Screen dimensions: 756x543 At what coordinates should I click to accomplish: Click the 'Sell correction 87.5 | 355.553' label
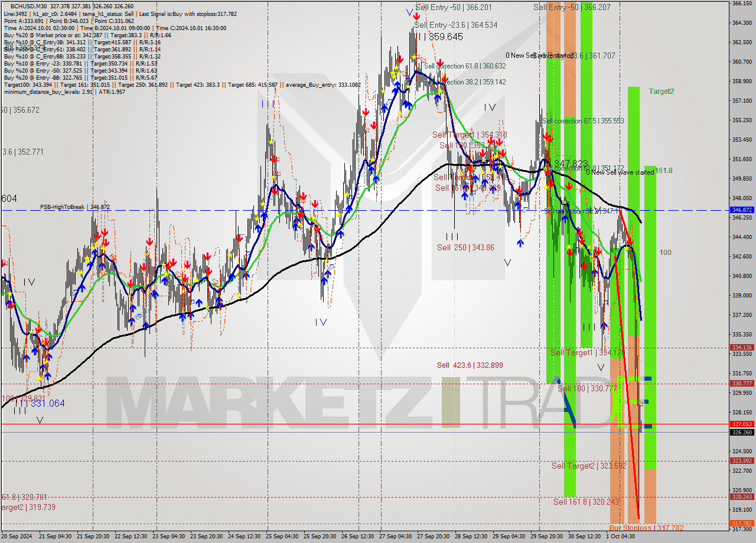[583, 120]
